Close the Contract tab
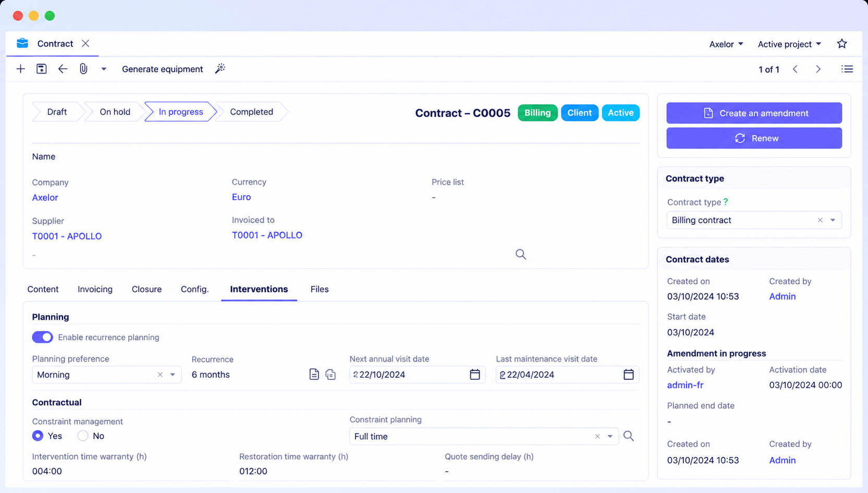 pyautogui.click(x=85, y=43)
